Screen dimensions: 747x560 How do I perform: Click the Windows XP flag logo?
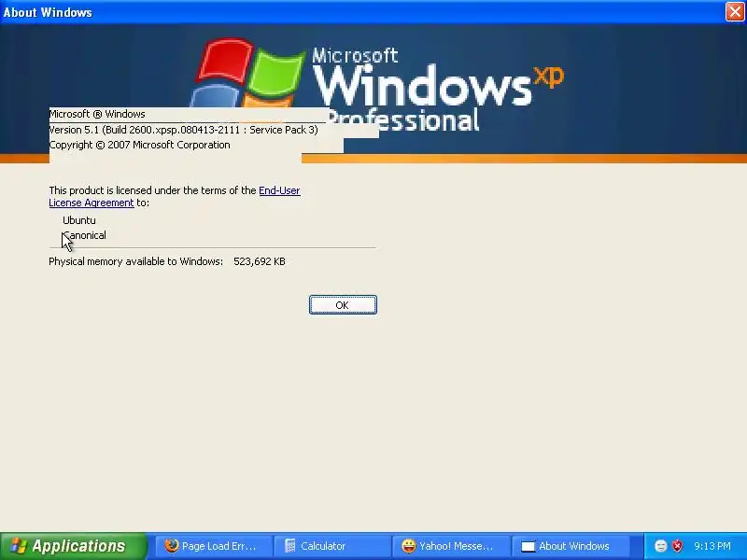click(247, 74)
